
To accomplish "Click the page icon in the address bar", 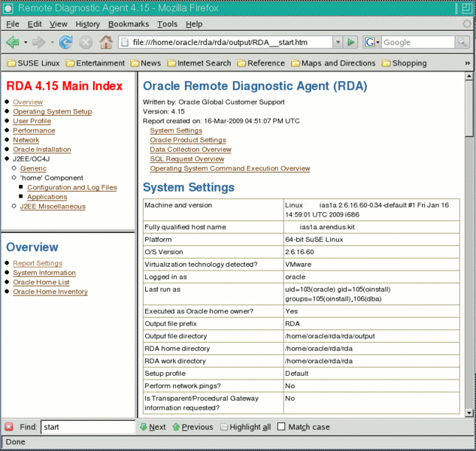I will click(125, 42).
